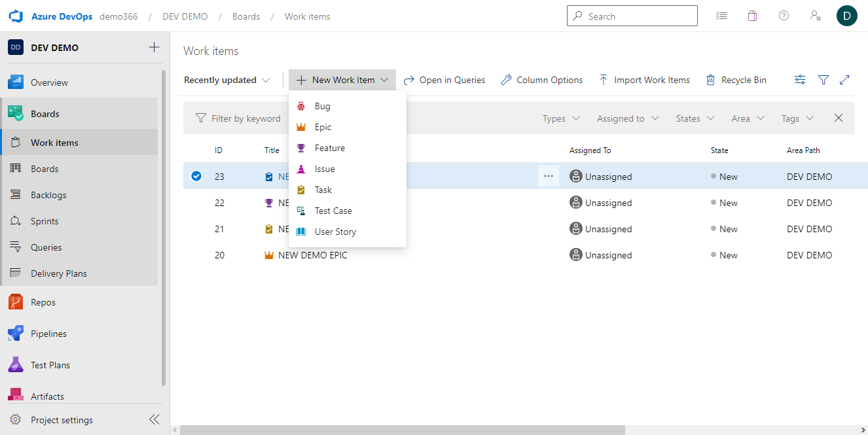Open Backlogs in the sidebar
This screenshot has height=435, width=868.
[x=79, y=195]
